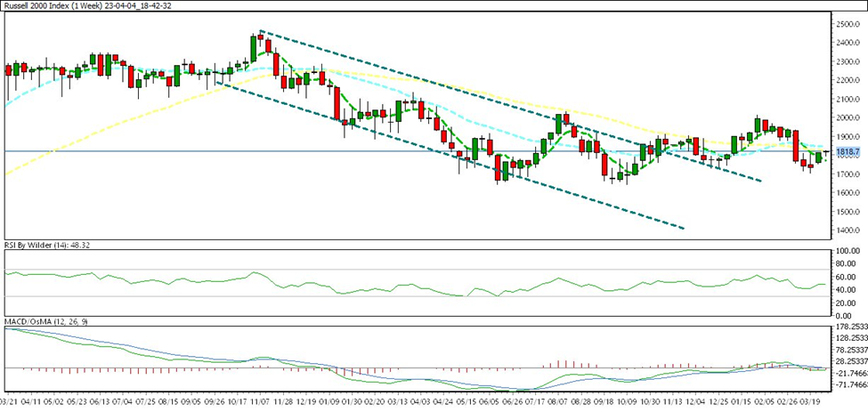The height and width of the screenshot is (420, 868).
Task: Select the RSI 100.00 scale label
Action: pyautogui.click(x=849, y=251)
